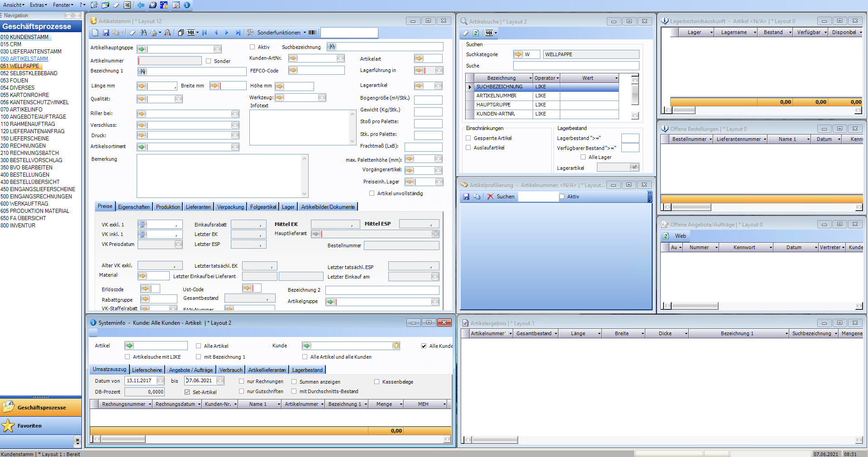
Task: Click binoculars icon beside Suchbezeichnung field
Action: 332,47
